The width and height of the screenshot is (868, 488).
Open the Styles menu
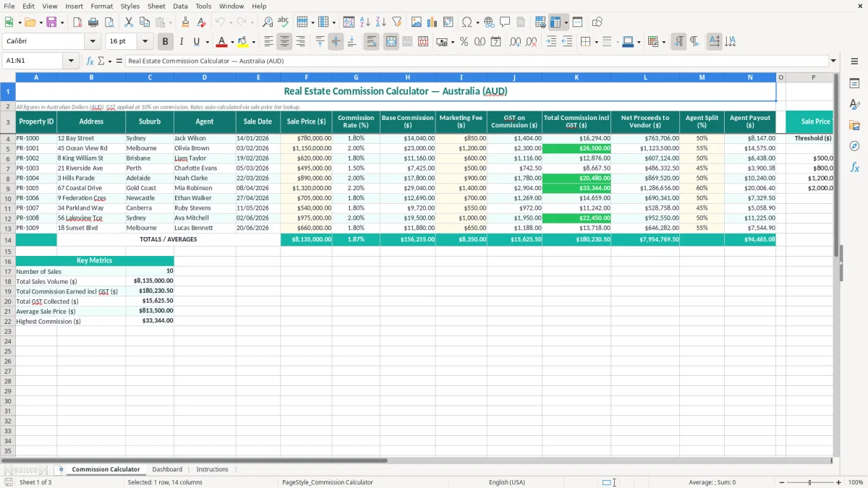click(130, 6)
